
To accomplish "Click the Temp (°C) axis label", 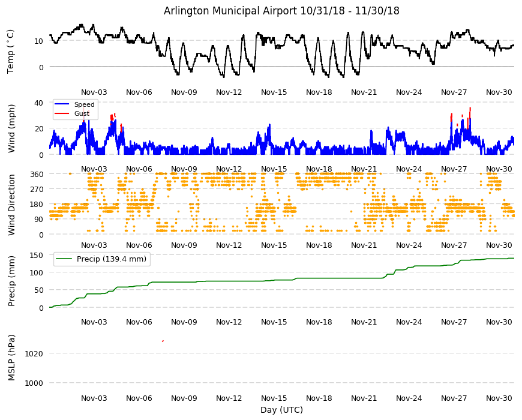I will point(10,52).
